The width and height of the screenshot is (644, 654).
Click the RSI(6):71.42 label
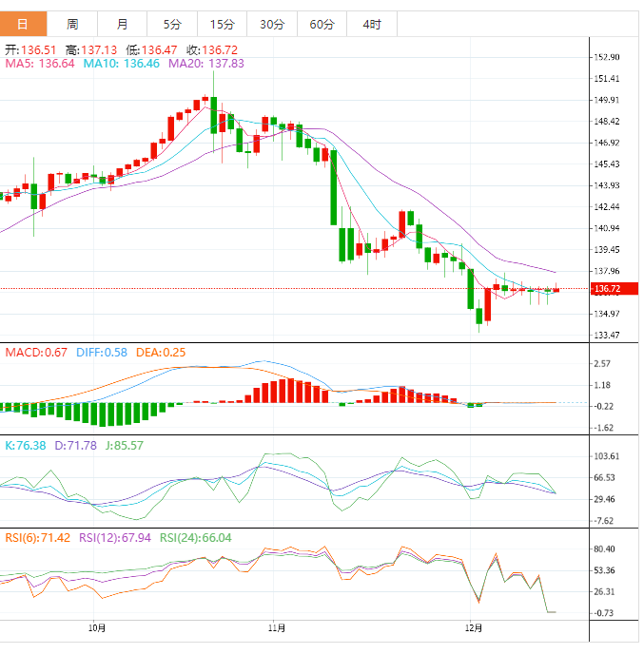pos(37,538)
